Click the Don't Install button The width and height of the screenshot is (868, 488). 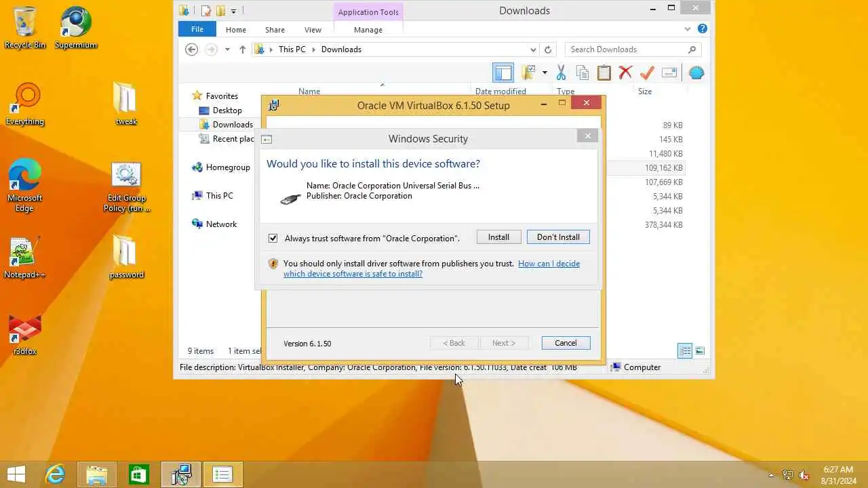pos(558,237)
